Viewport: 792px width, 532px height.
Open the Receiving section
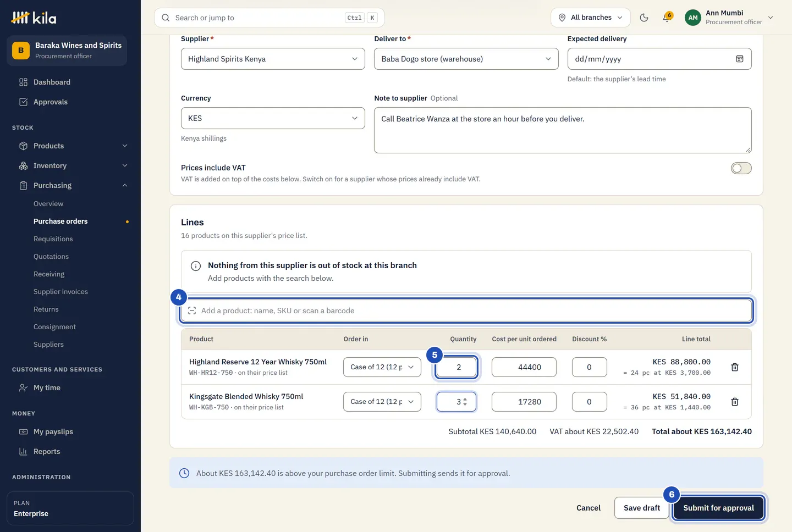49,274
